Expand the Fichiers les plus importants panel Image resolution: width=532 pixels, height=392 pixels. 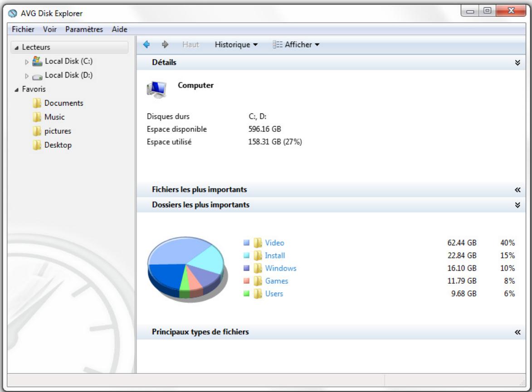point(517,190)
